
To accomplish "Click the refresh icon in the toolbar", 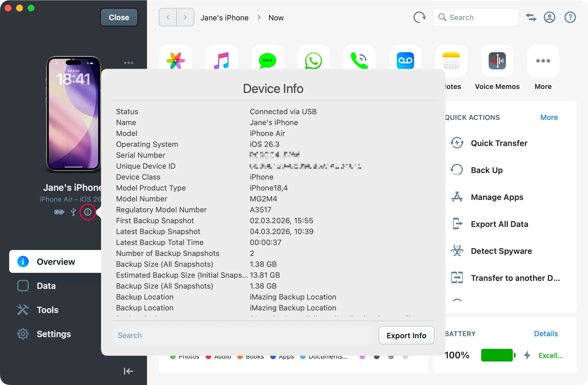I will 419,17.
